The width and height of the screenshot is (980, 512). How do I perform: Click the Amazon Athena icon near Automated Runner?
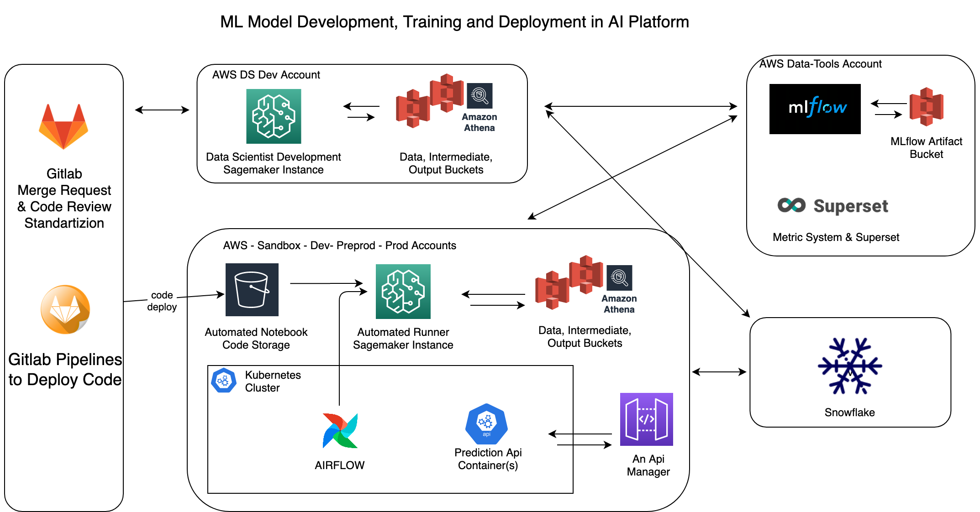[619, 277]
